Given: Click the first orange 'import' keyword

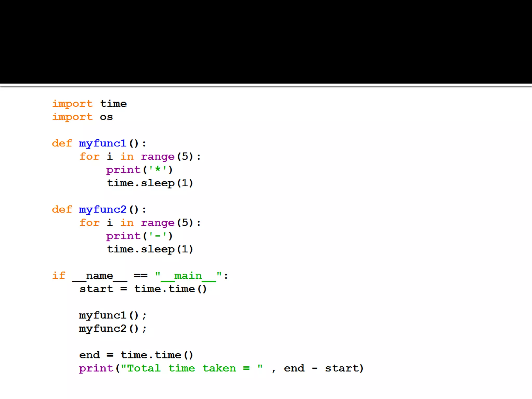Looking at the screenshot, I should [72, 104].
